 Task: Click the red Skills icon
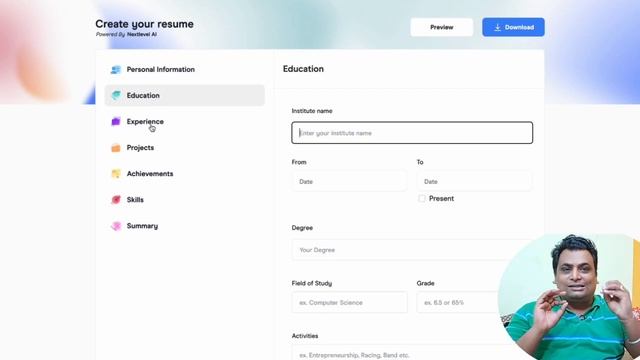click(x=116, y=200)
